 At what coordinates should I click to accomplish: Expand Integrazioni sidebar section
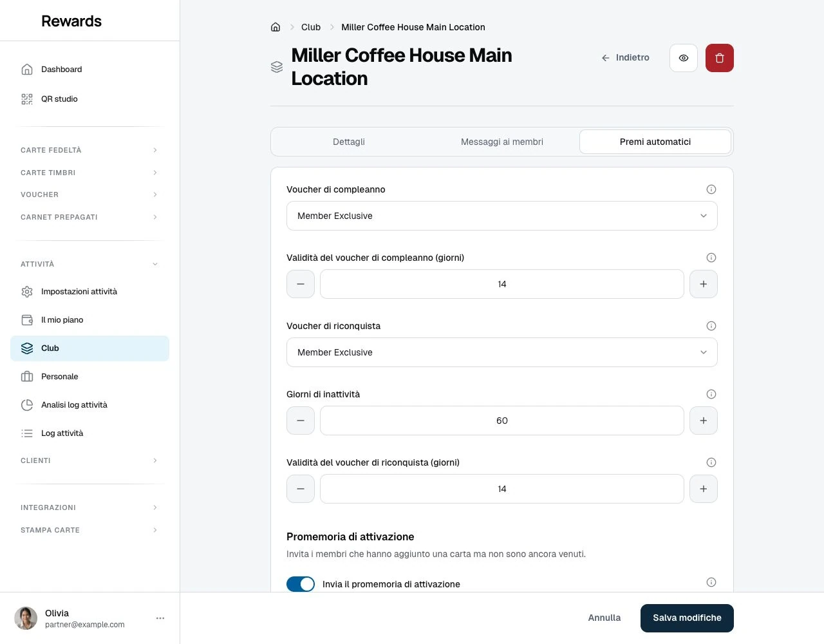tap(89, 507)
